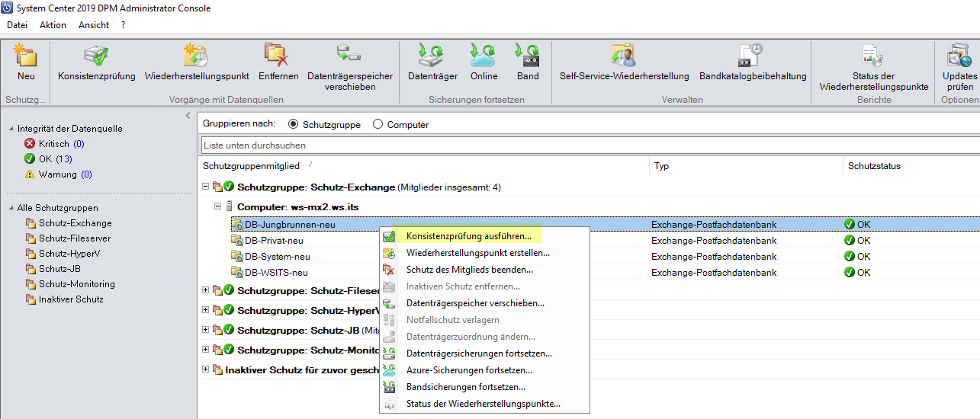Click the icon of DB-WSITS-neu database
Screen dimensions: 980x419
point(237,273)
